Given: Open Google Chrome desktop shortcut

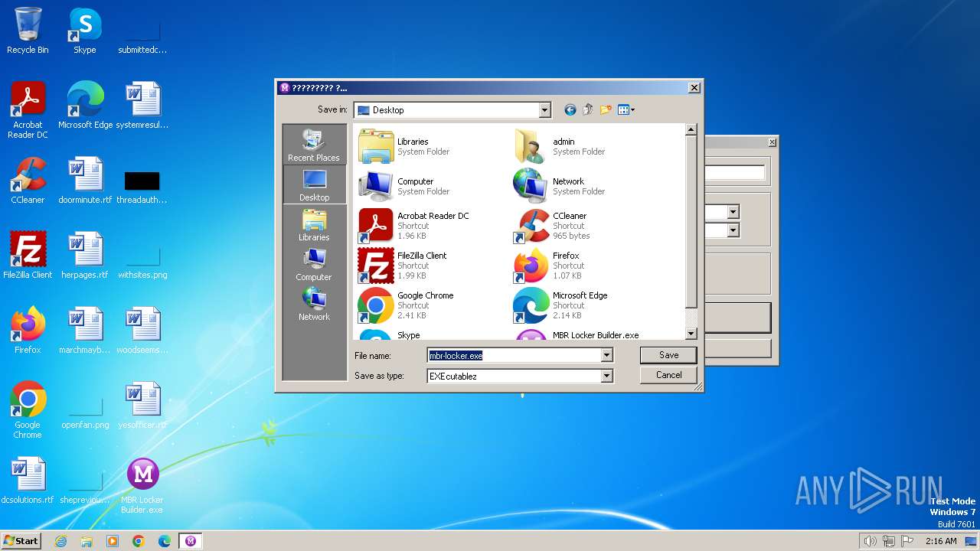Looking at the screenshot, I should tap(28, 409).
